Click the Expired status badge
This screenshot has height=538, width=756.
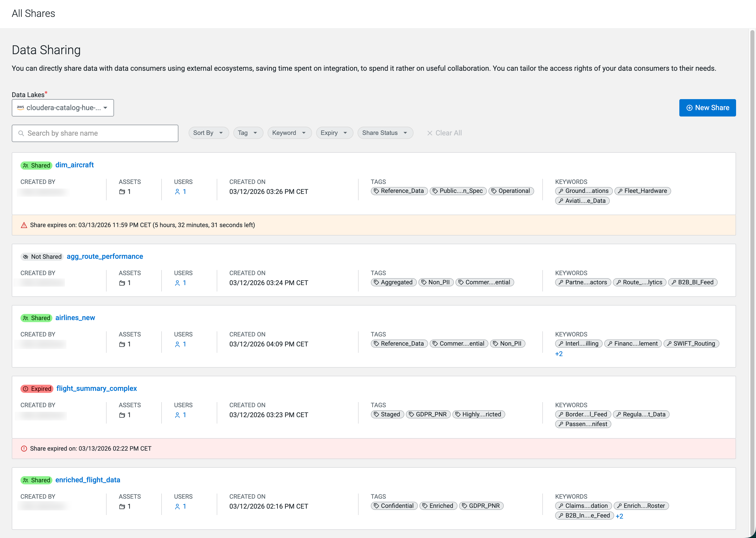(37, 389)
